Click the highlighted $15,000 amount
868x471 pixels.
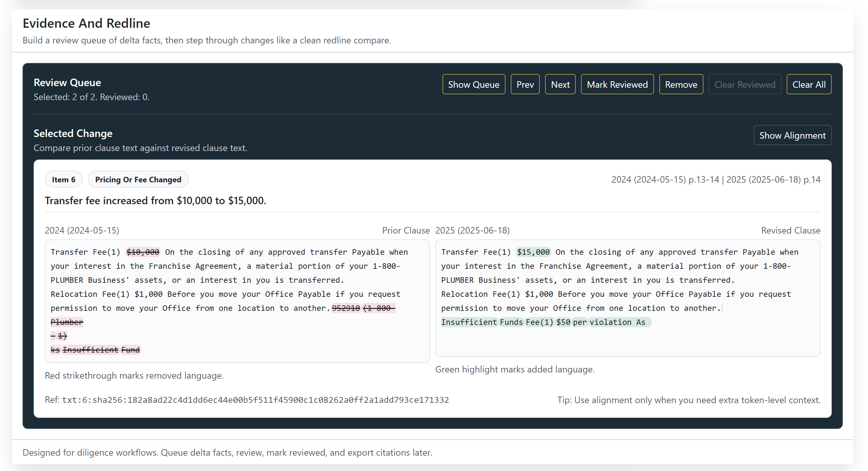coord(533,252)
